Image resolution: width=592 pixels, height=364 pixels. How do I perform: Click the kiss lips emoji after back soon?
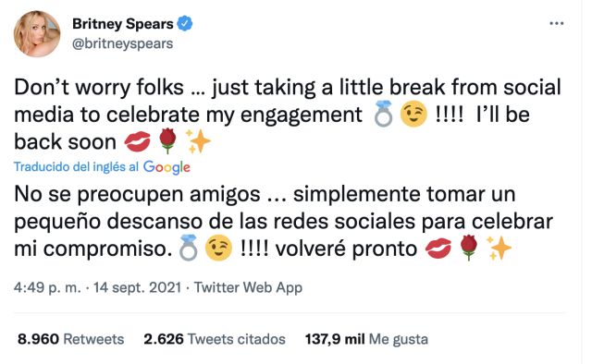138,142
